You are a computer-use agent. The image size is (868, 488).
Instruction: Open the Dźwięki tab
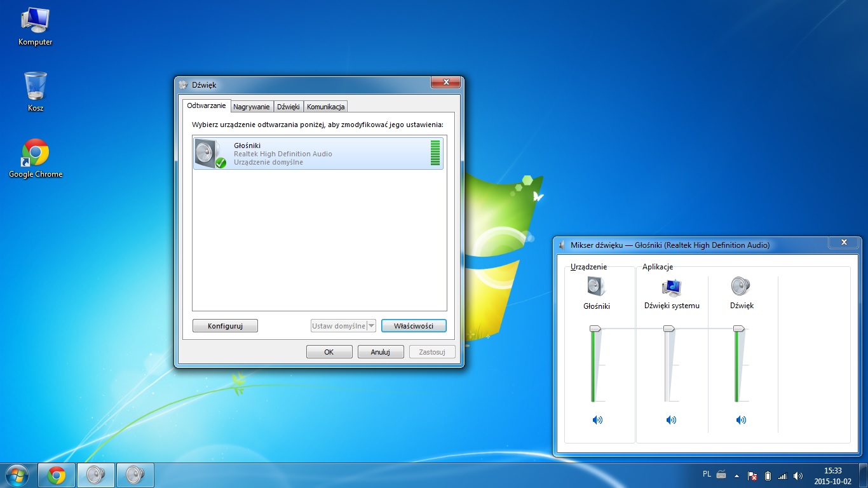288,107
